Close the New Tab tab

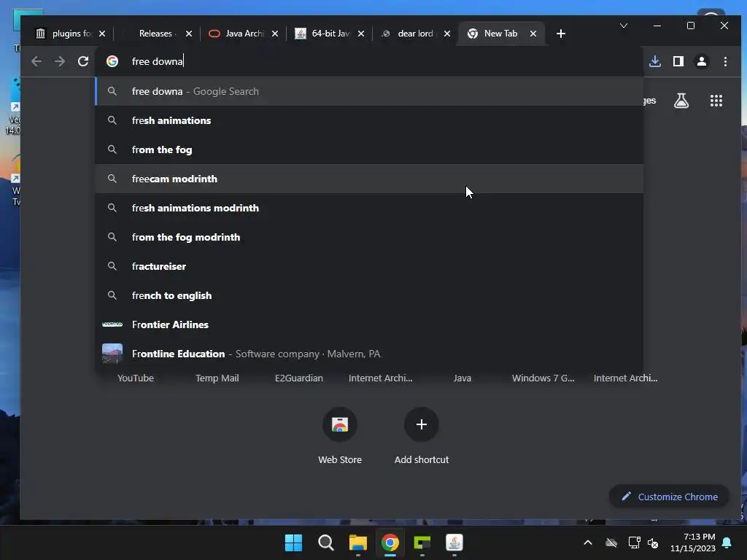(x=533, y=34)
